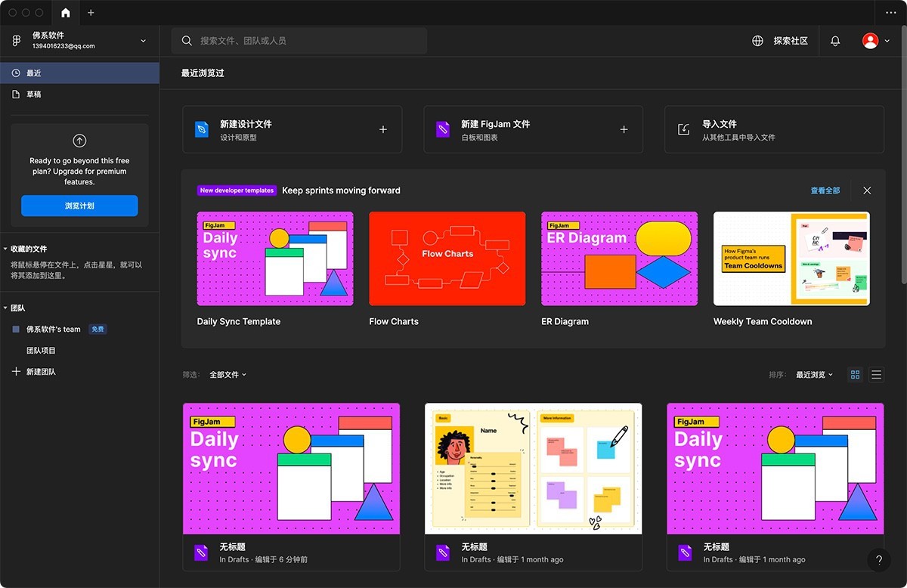Click the search input field
Screen dimensions: 907x588
pyautogui.click(x=299, y=41)
